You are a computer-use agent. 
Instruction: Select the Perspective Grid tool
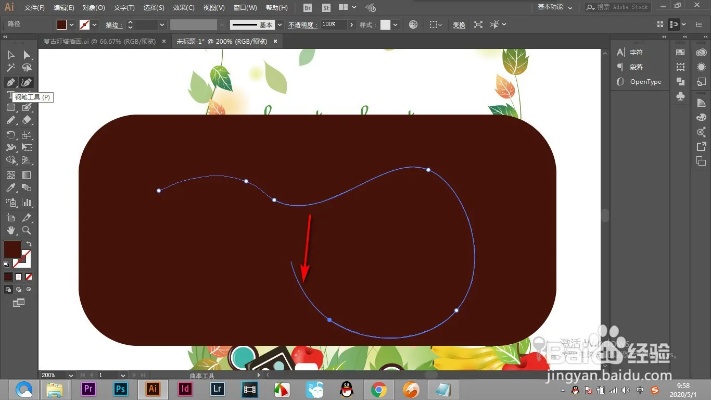(27, 160)
